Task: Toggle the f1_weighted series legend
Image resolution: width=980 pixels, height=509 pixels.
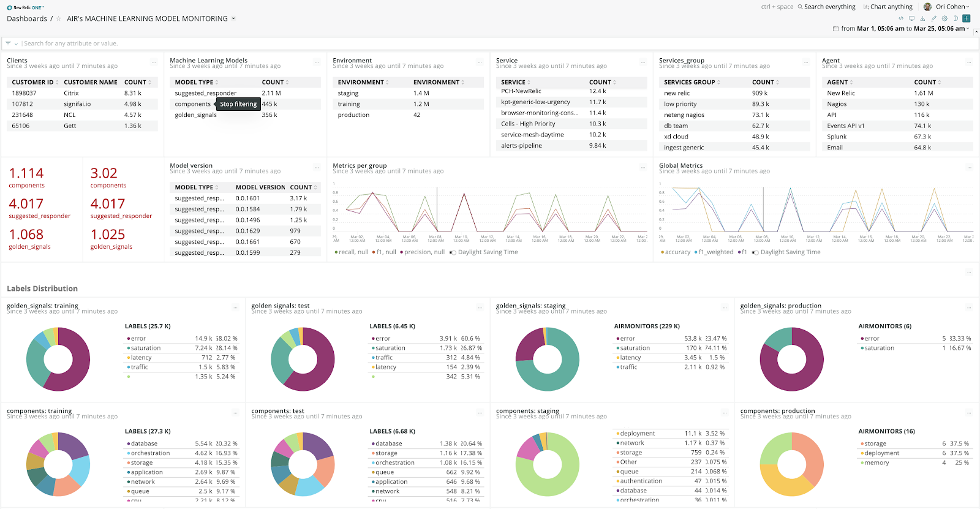Action: [x=714, y=252]
